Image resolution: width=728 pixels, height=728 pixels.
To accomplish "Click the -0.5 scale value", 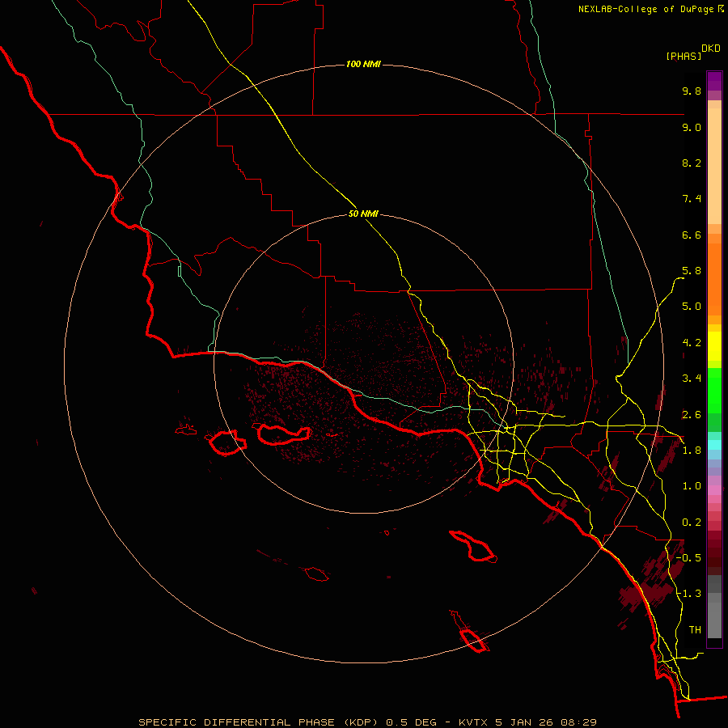I will click(x=688, y=558).
